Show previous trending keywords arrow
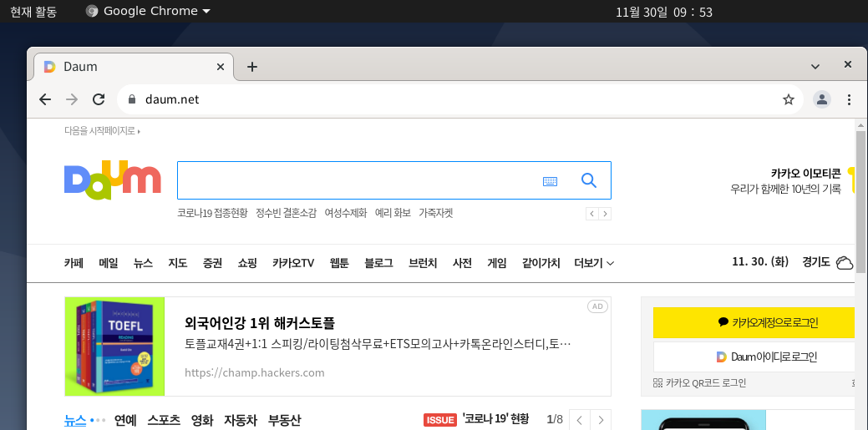This screenshot has height=430, width=868. click(x=592, y=214)
